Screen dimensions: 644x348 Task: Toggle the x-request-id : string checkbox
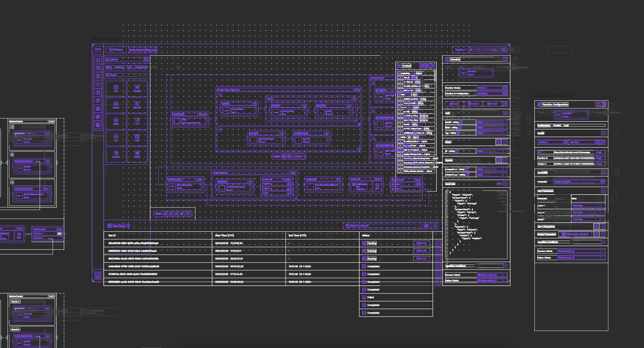(467, 169)
